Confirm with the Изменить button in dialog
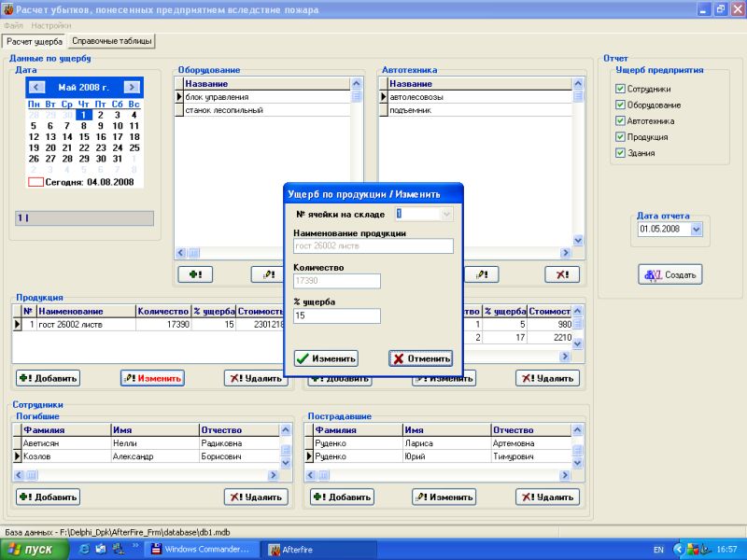Screen dimensions: 747x560 325,358
